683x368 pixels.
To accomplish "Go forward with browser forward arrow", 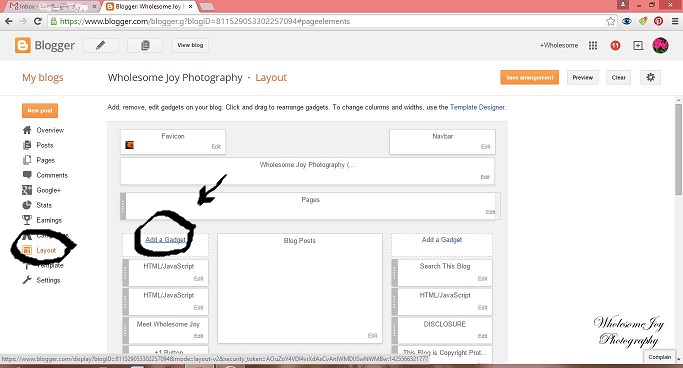I will pyautogui.click(x=23, y=21).
